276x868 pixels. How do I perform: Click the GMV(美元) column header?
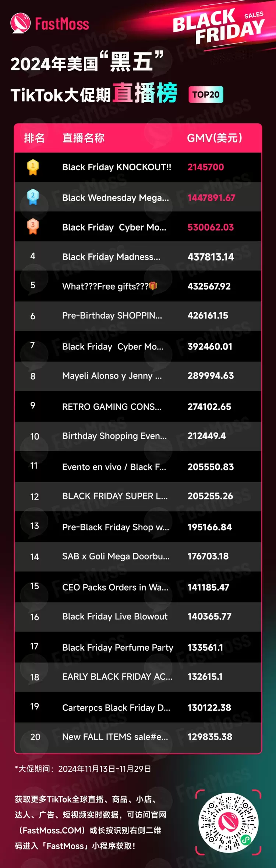(x=215, y=138)
